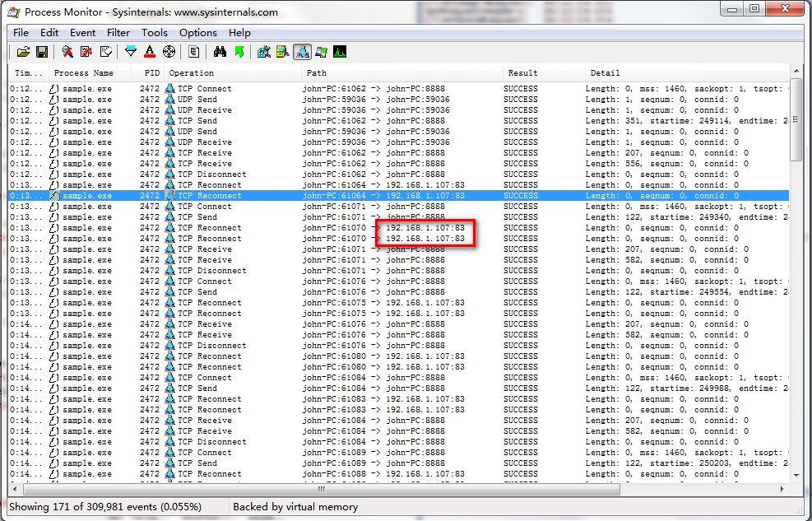Viewport: 812px width, 521px height.
Task: Select the TCP Reconnect row for john-PC:61088
Action: click(399, 474)
